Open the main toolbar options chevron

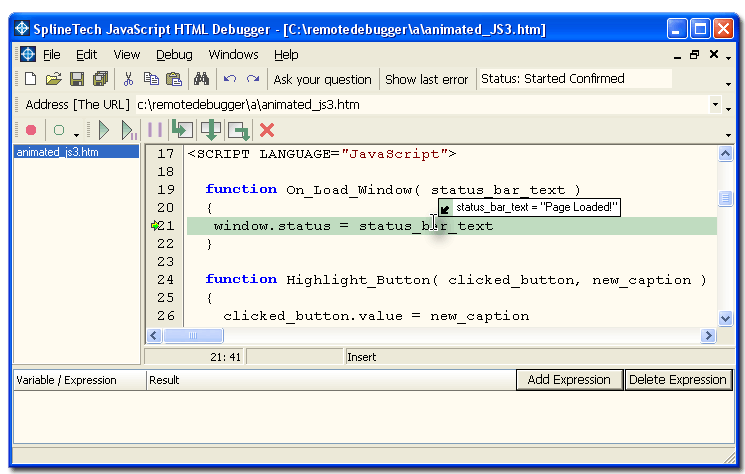coord(728,84)
